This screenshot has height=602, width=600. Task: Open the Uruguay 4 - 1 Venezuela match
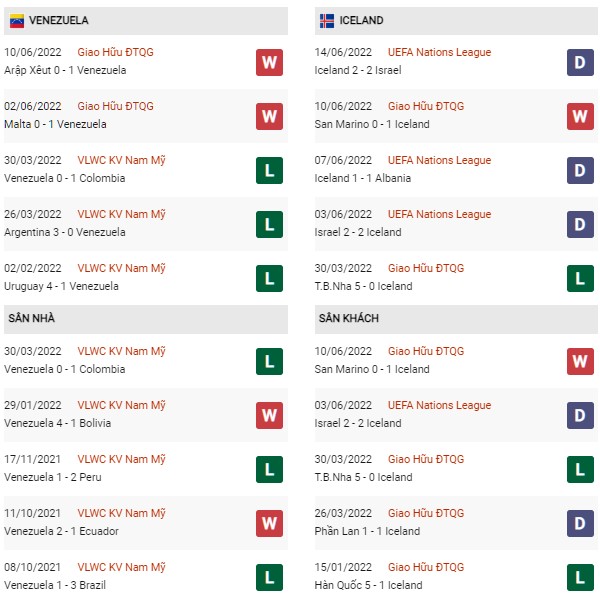(61, 286)
